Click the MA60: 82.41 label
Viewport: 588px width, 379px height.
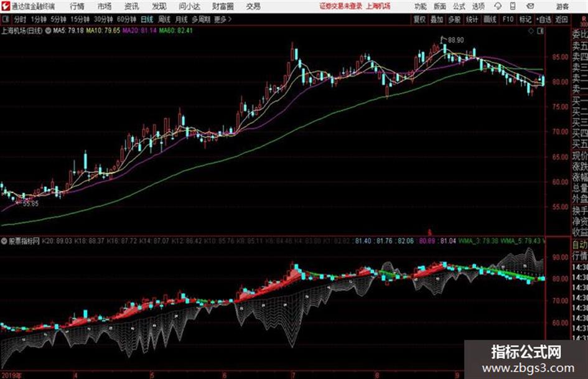[176, 30]
